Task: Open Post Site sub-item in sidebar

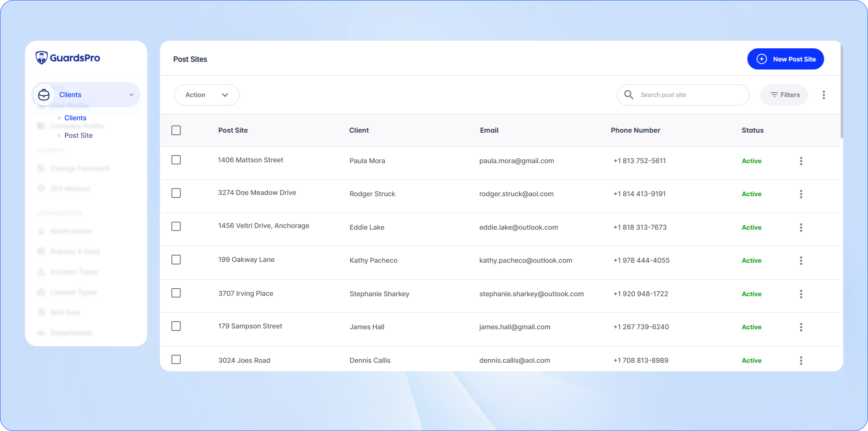Action: coord(78,136)
